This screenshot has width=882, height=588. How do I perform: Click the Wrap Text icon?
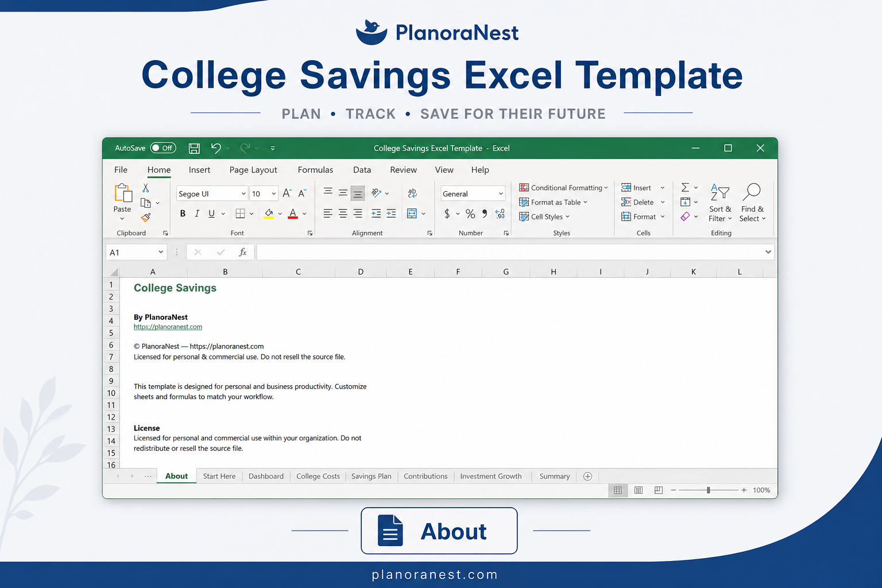point(412,194)
